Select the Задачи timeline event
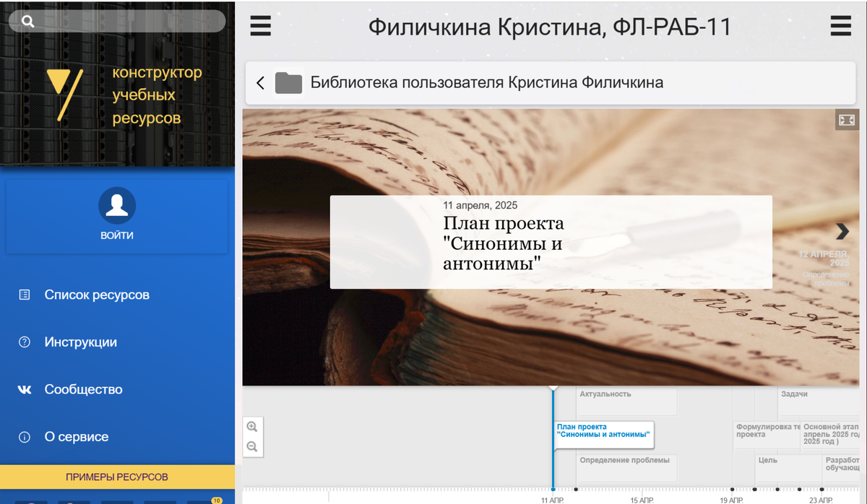Viewport: 867px width, 504px height. coord(819,401)
